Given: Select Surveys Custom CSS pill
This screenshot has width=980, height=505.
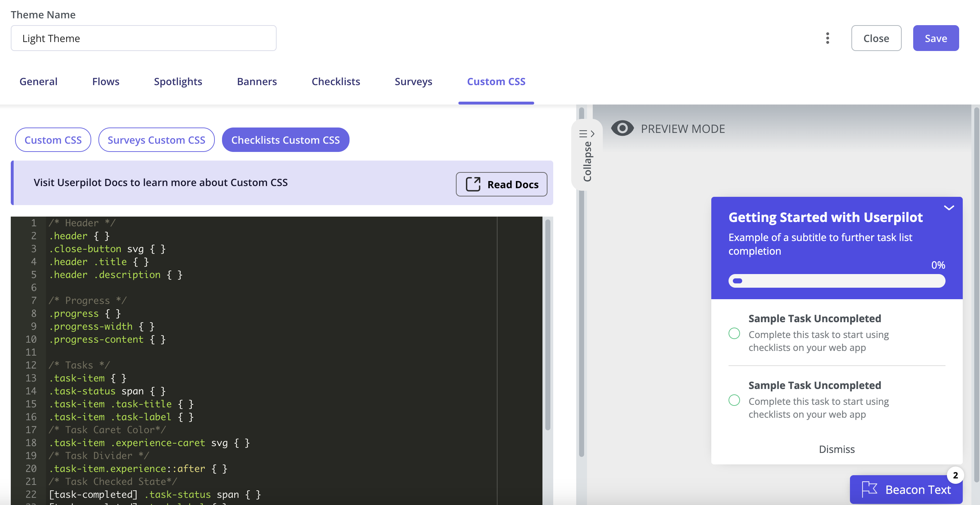Looking at the screenshot, I should click(156, 140).
